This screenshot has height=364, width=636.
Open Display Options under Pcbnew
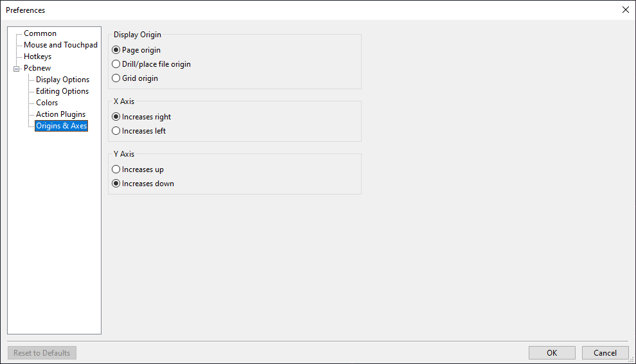(x=62, y=80)
